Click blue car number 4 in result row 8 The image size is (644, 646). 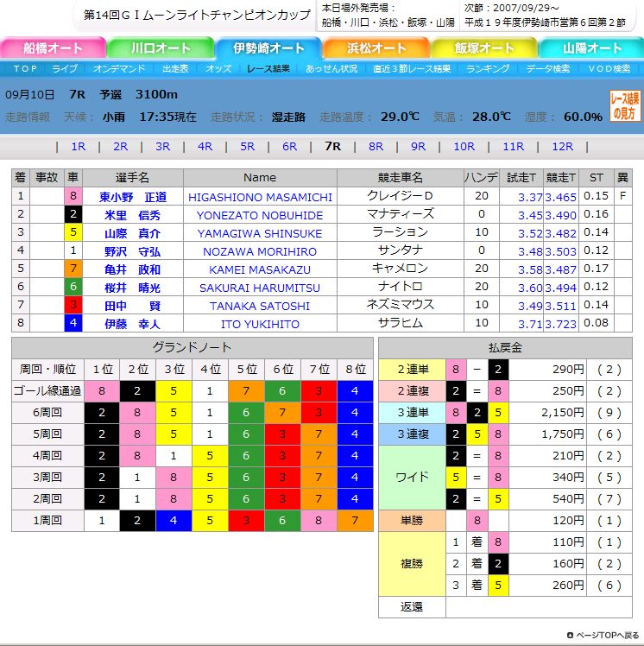click(x=73, y=323)
